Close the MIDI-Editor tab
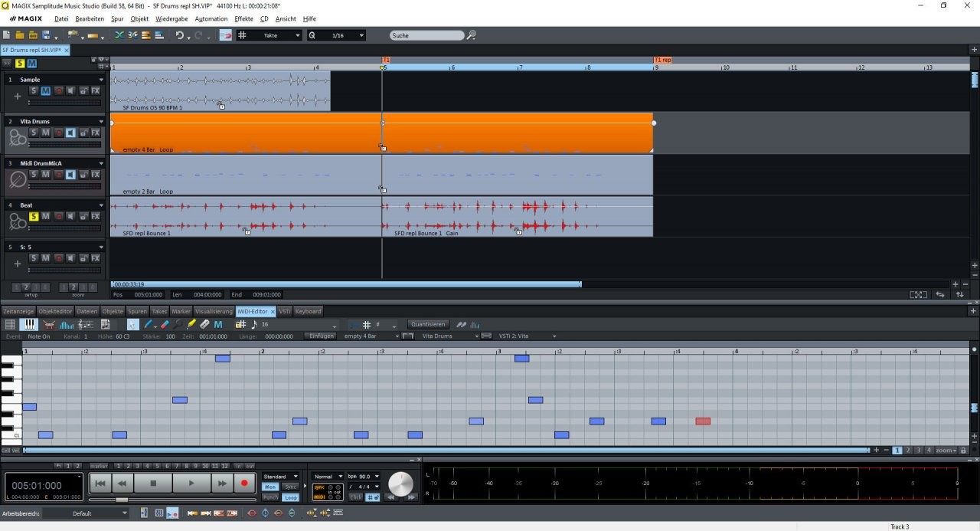Image resolution: width=980 pixels, height=531 pixels. (273, 311)
